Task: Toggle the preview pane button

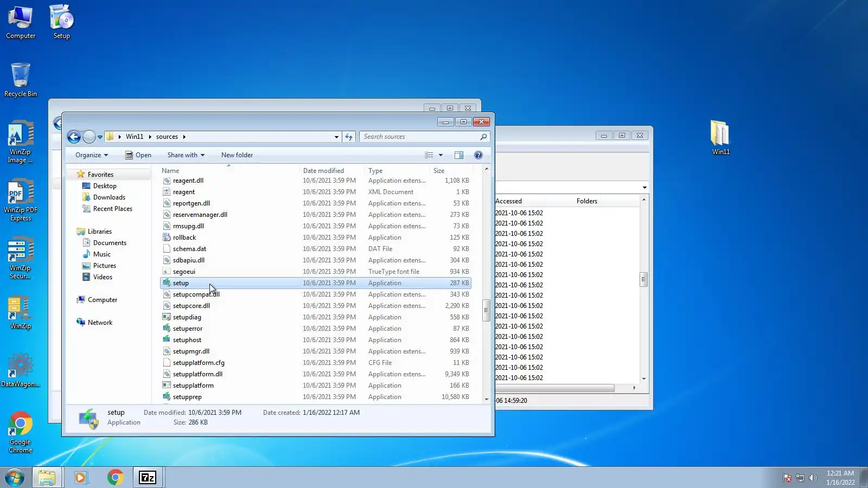Action: [x=459, y=155]
